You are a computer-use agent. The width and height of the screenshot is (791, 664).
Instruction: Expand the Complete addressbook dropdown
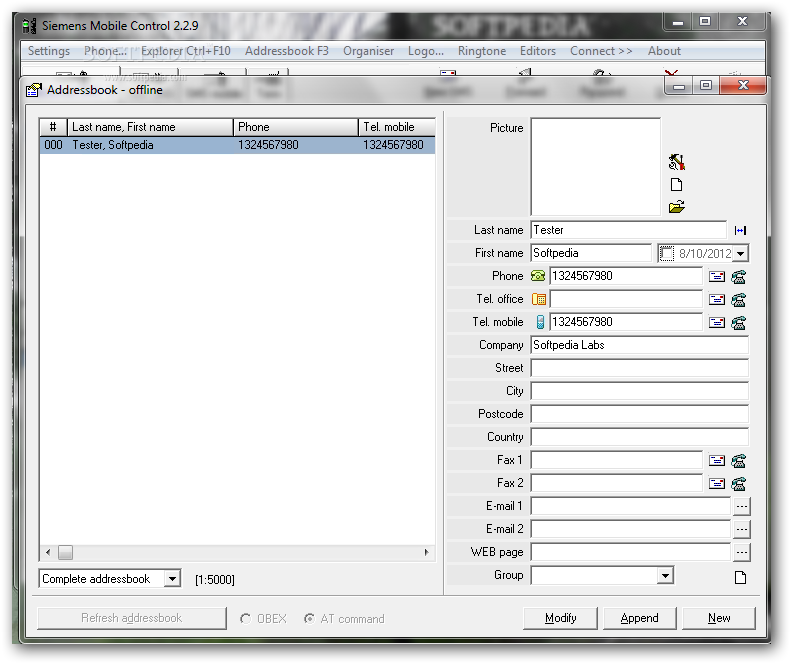pyautogui.click(x=172, y=579)
